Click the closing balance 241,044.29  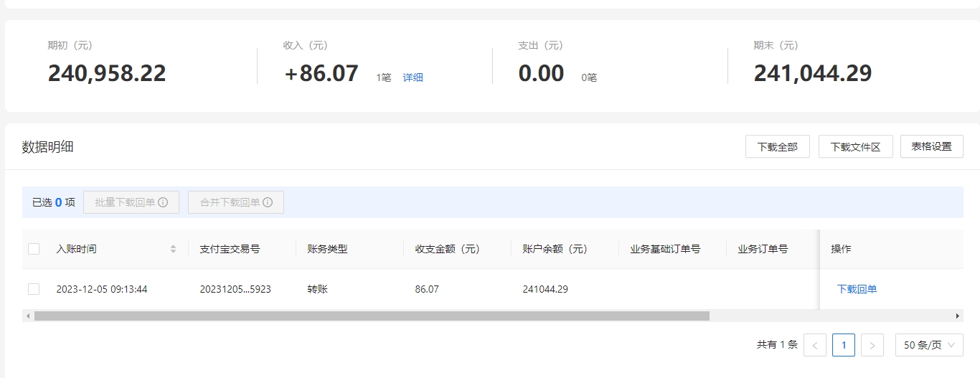pyautogui.click(x=813, y=73)
